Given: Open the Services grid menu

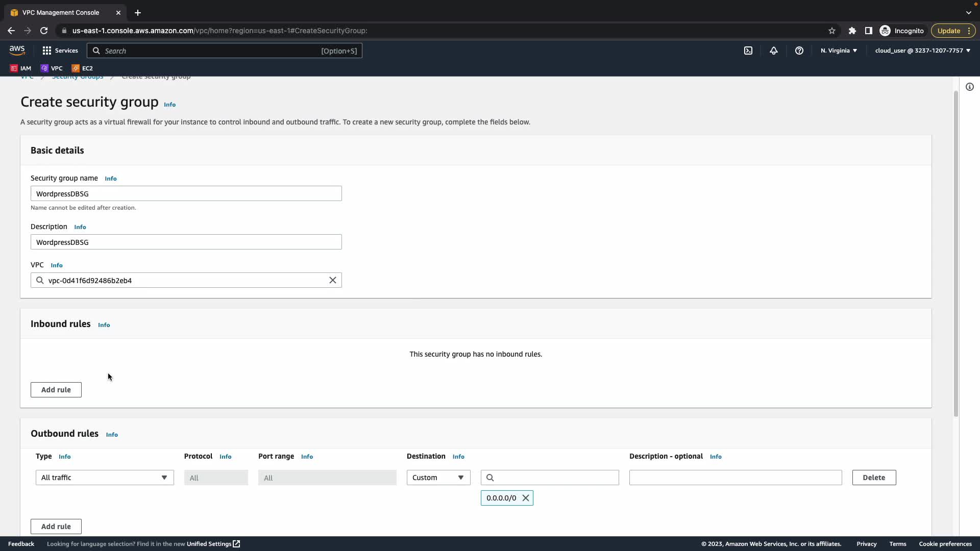Looking at the screenshot, I should click(60, 51).
